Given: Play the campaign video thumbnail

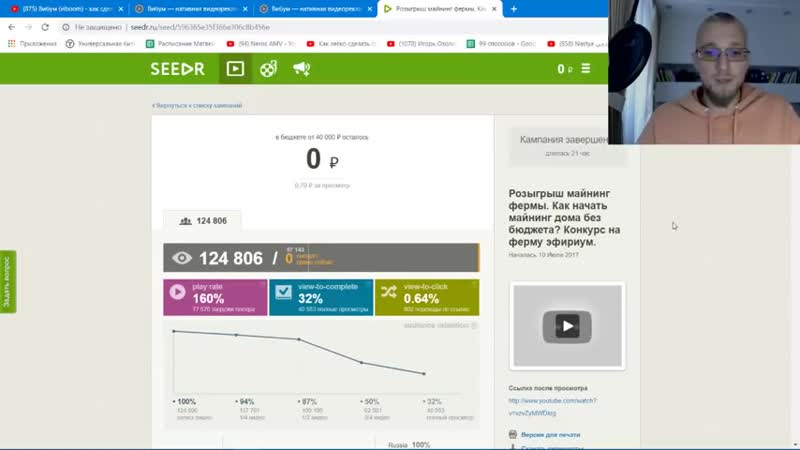Looking at the screenshot, I should click(567, 326).
